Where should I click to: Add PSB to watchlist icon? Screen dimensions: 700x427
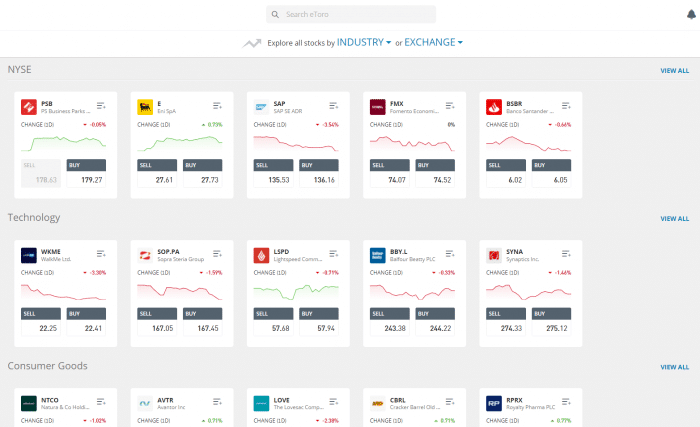click(101, 106)
